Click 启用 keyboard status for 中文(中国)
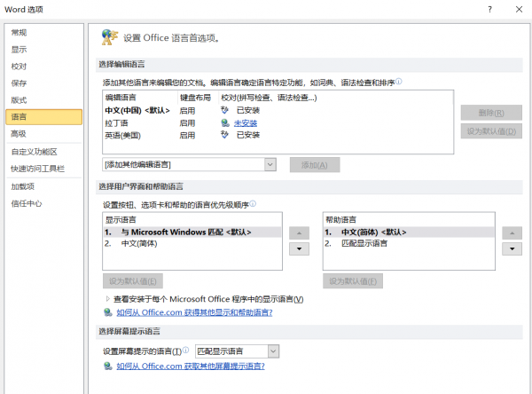 tap(187, 110)
